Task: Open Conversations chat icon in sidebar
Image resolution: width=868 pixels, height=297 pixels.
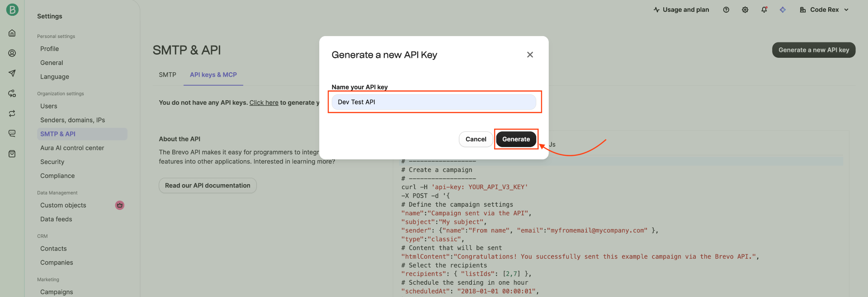Action: coord(12,134)
